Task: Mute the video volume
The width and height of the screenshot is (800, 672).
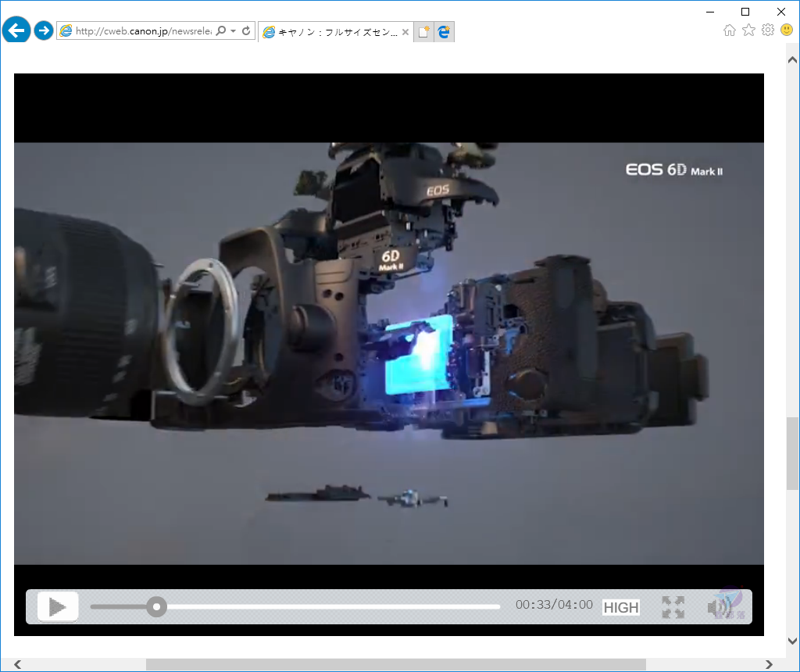Action: click(720, 607)
